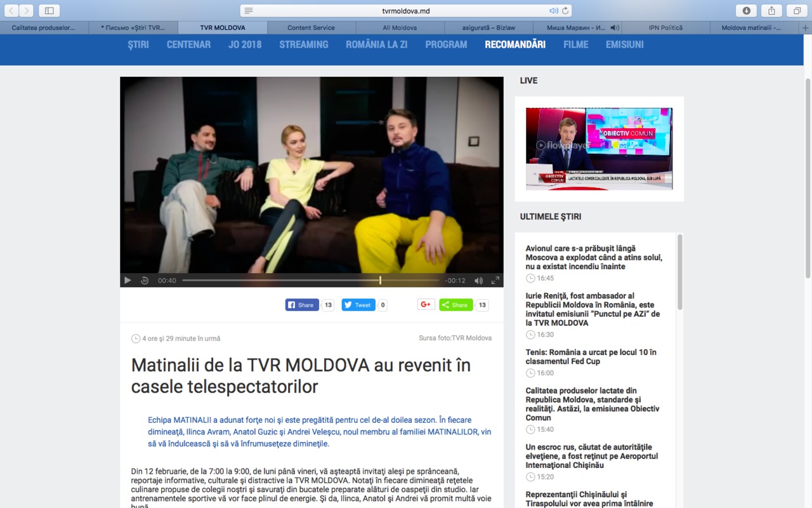Share article on Facebook
The image size is (812, 508).
coord(302,305)
